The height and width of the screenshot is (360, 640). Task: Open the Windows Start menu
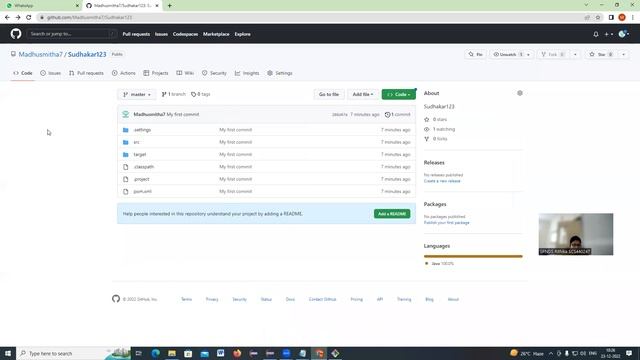8,353
